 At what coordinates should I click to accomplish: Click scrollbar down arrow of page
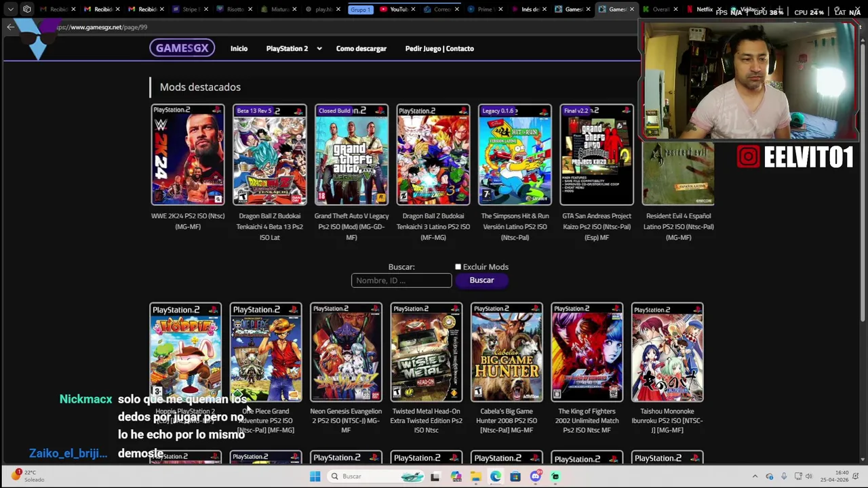tap(863, 460)
